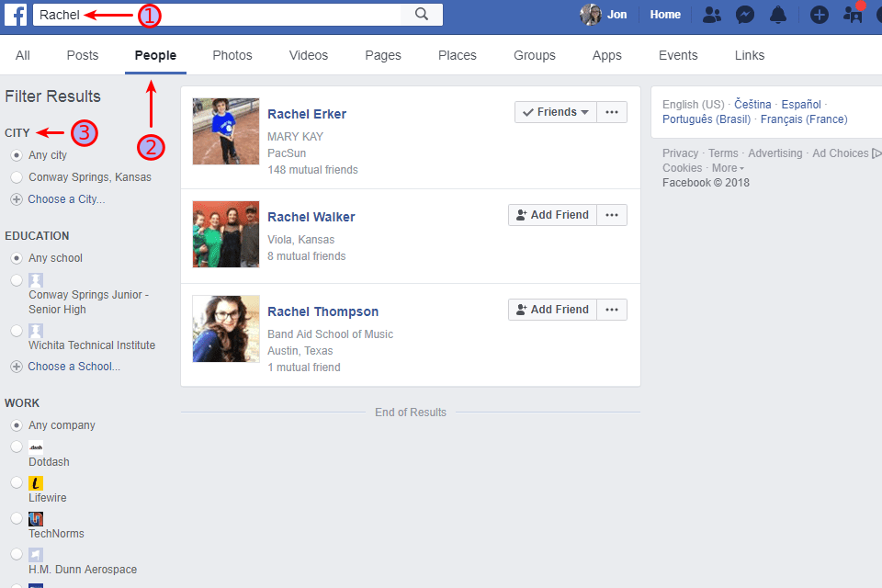Switch to the All tab
This screenshot has height=588, width=882.
23,55
